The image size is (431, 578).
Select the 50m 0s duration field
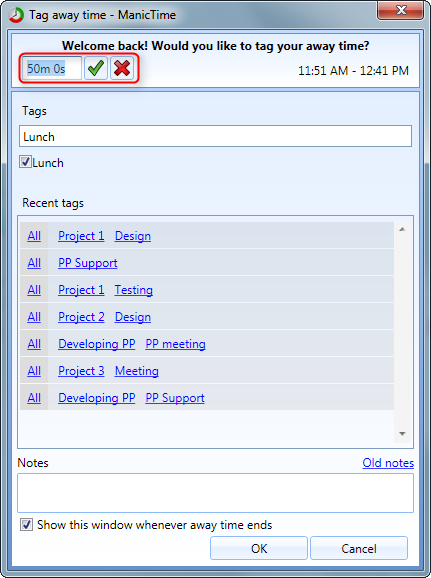pos(52,69)
